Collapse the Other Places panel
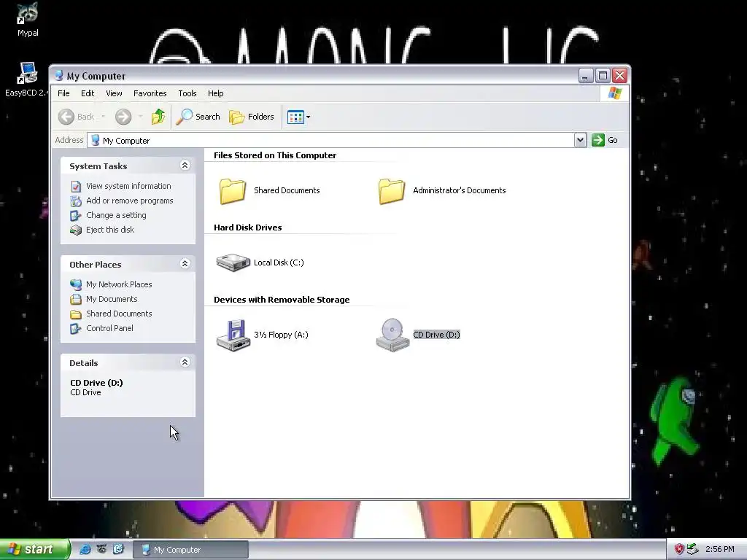 click(185, 264)
